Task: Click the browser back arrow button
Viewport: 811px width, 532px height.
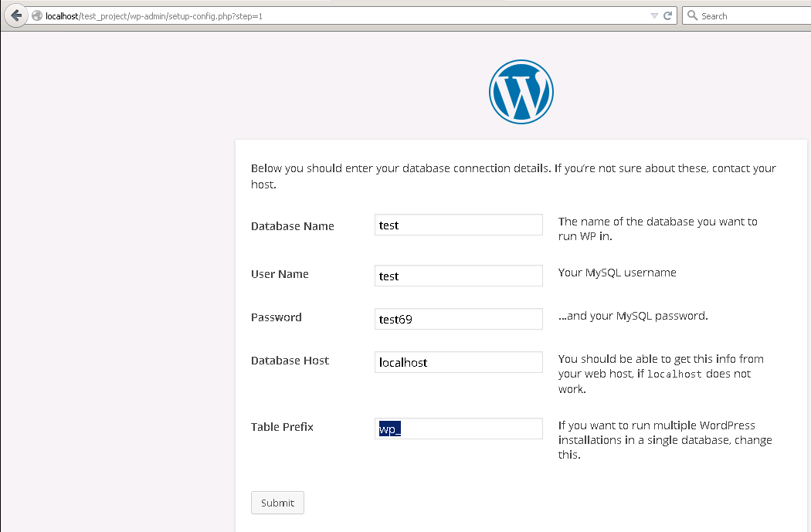Action: pyautogui.click(x=16, y=16)
